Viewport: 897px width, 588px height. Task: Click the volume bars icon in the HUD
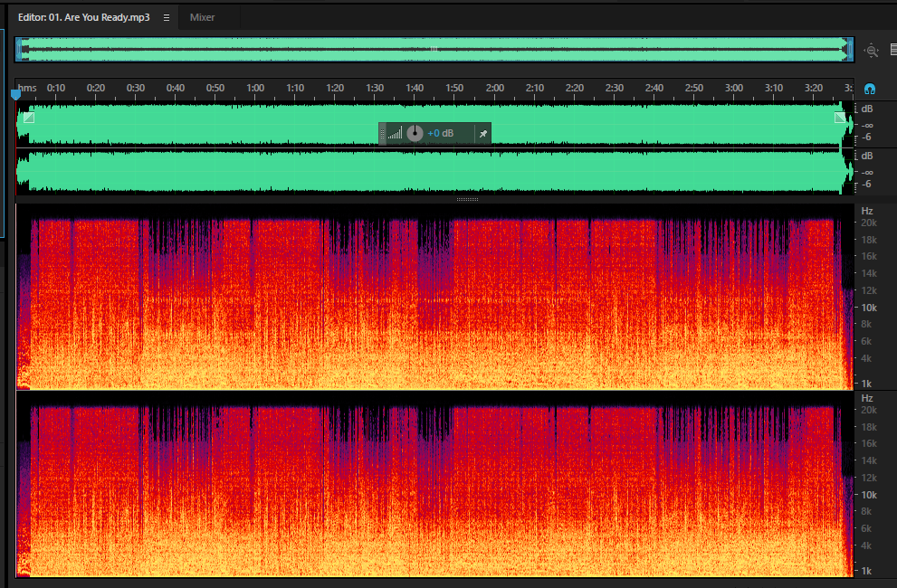(395, 133)
